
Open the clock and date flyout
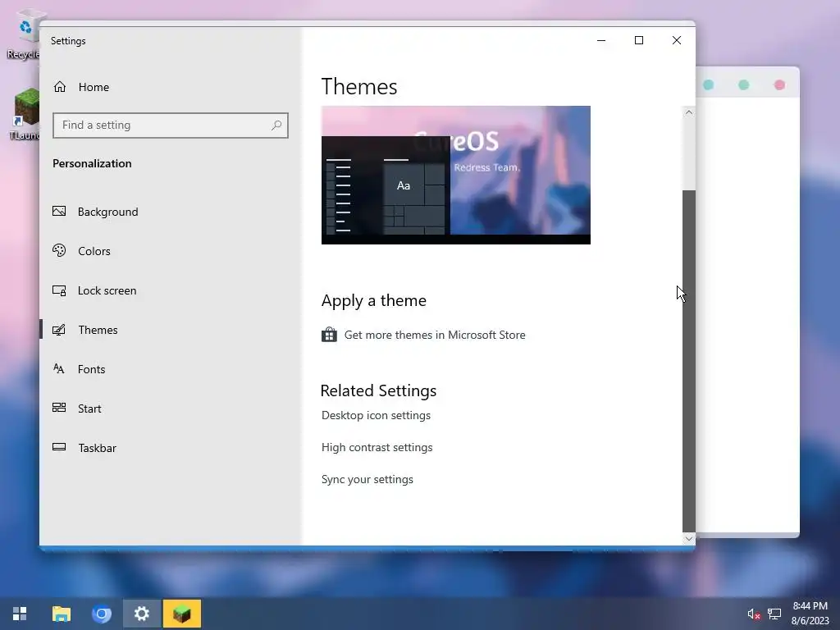pos(810,614)
